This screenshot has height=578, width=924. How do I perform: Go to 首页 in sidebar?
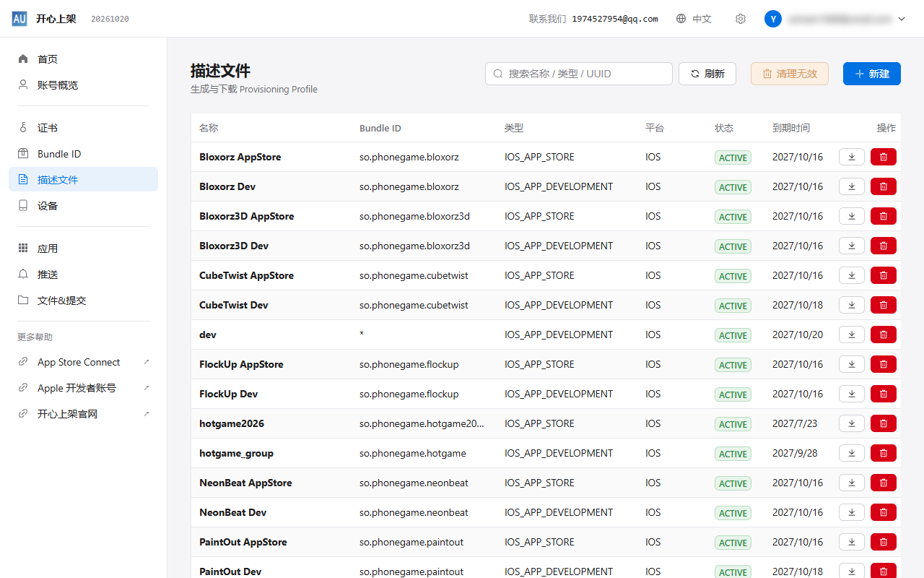click(x=83, y=59)
